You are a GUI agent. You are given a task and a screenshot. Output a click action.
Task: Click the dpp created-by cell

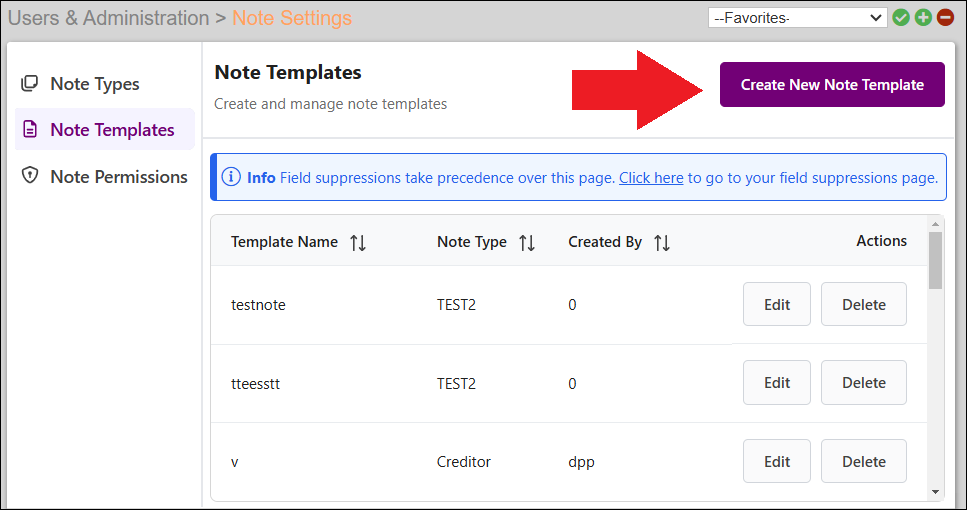pyautogui.click(x=581, y=462)
